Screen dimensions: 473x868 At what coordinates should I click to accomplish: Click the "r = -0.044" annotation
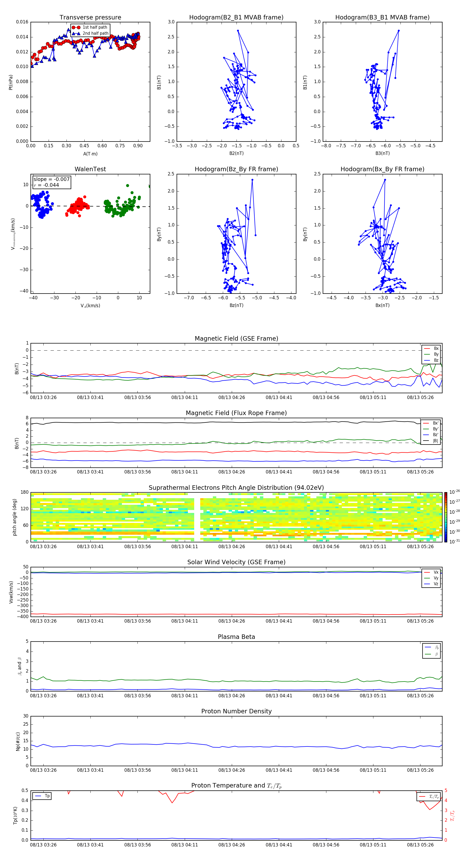click(47, 185)
